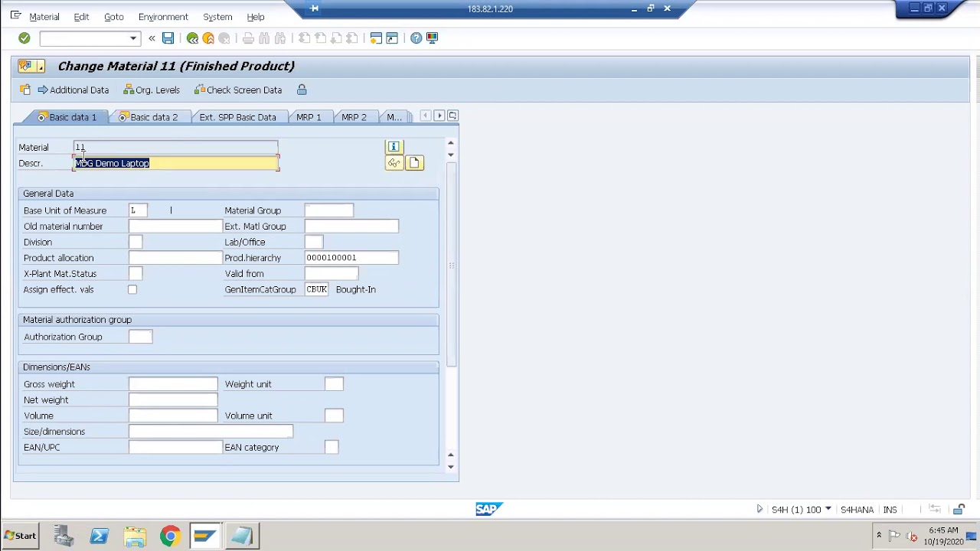Click the information icon beside Material field
Viewport: 980px width, 551px height.
click(394, 147)
